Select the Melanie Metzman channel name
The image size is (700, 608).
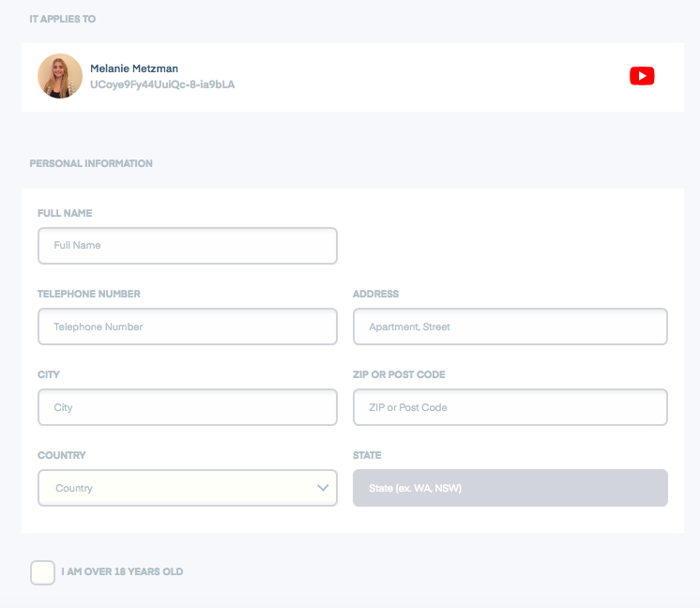click(134, 68)
